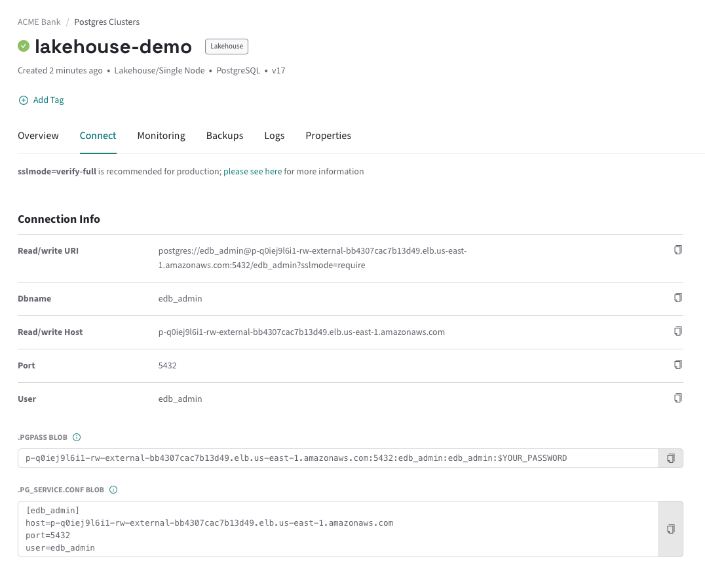Copy the Read/write URI value
The image size is (705, 588).
pyautogui.click(x=678, y=250)
